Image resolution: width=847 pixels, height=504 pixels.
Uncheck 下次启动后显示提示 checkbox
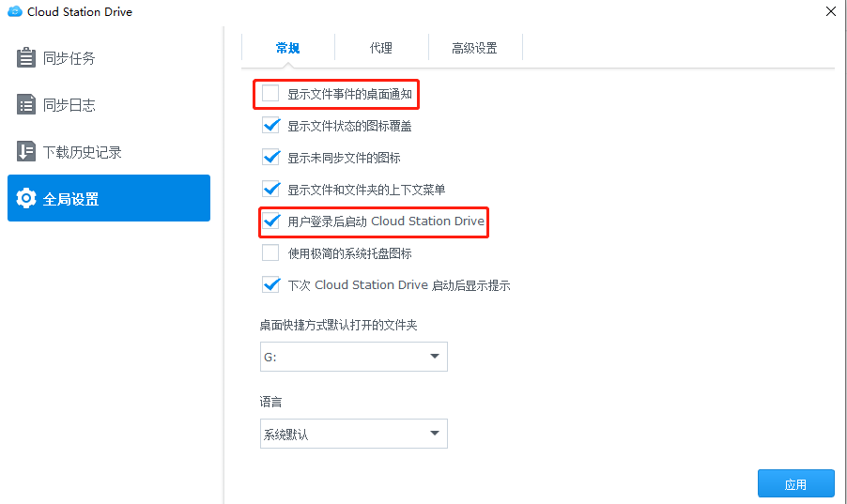(x=270, y=284)
